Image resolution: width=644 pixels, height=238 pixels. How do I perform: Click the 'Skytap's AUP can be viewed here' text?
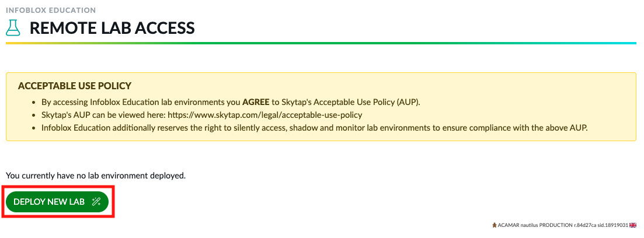103,114
